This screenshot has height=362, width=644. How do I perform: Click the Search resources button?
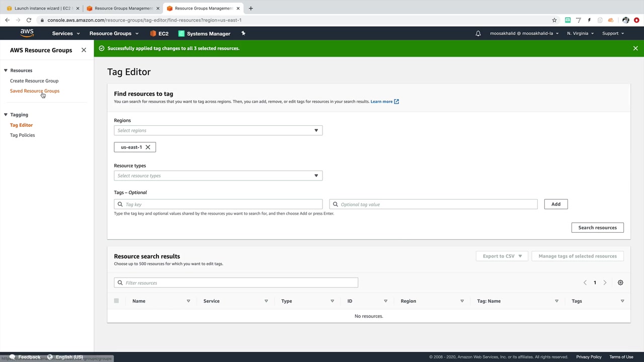[x=598, y=228]
